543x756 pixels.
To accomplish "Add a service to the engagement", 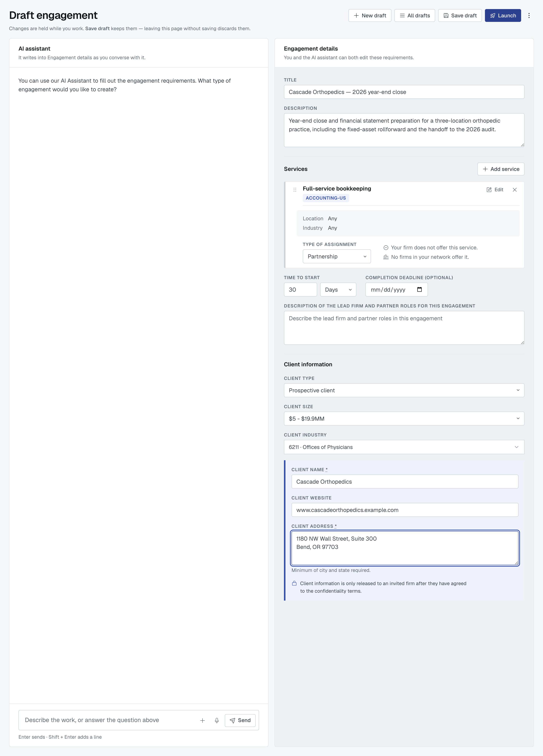I will [x=501, y=169].
